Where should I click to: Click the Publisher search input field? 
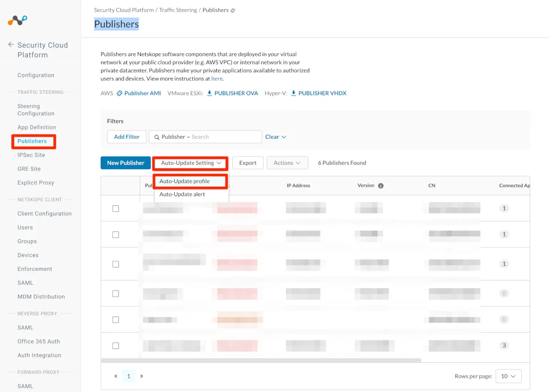coord(205,137)
